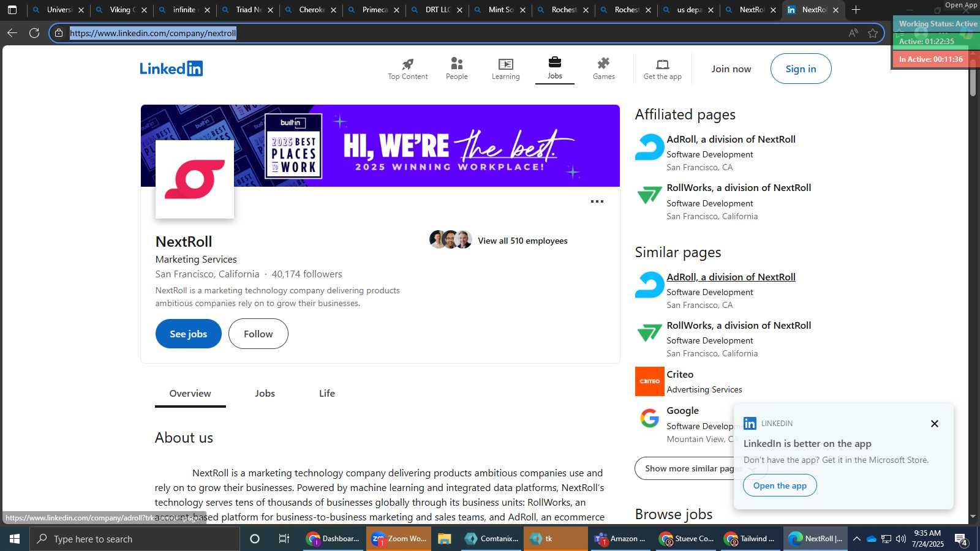This screenshot has width=980, height=551.
Task: Open Cortana circle on the taskbar
Action: (255, 539)
